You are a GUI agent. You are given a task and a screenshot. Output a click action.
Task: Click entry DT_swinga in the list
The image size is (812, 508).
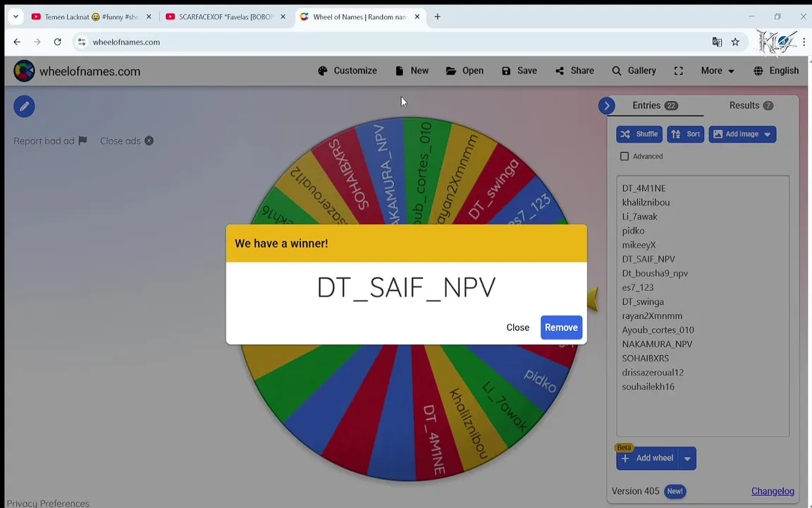coord(643,301)
